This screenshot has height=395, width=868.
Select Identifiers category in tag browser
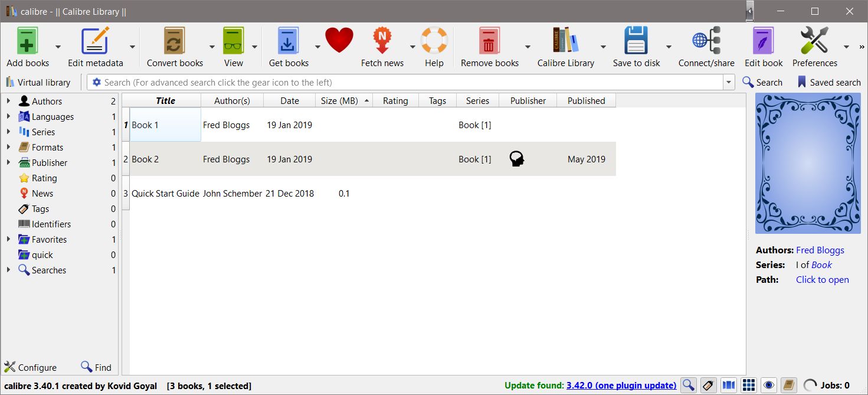(51, 224)
